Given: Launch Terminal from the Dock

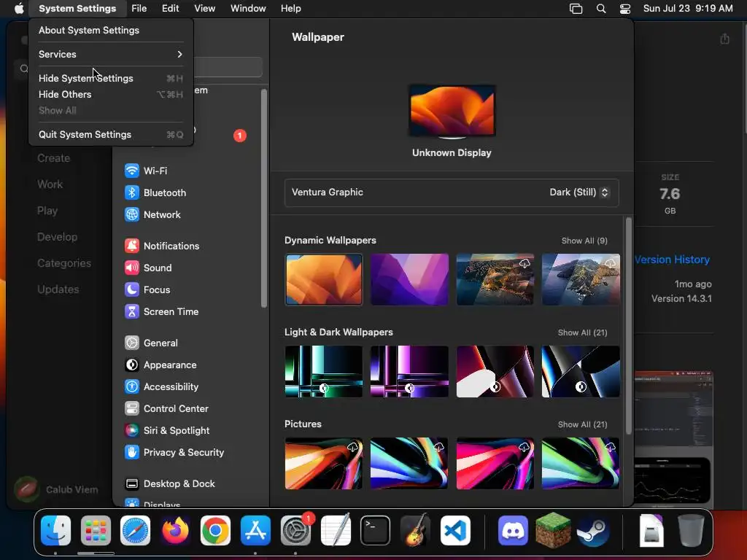Looking at the screenshot, I should (x=376, y=531).
